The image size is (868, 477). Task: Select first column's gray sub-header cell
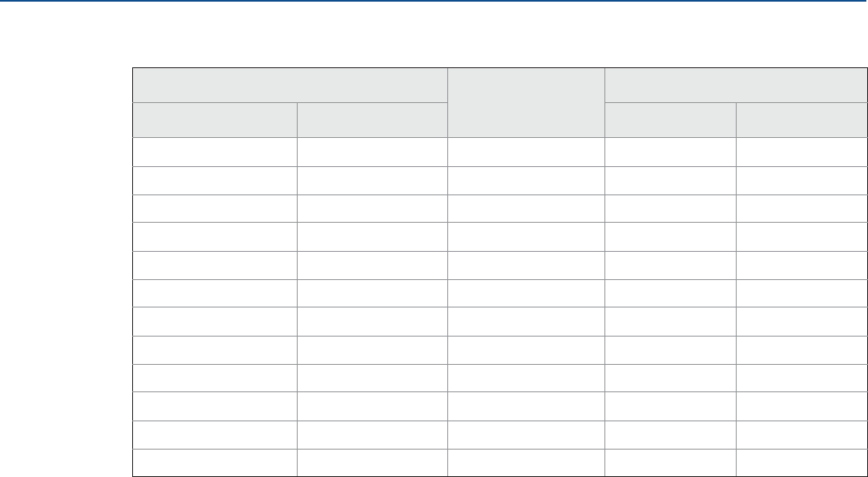click(x=215, y=120)
